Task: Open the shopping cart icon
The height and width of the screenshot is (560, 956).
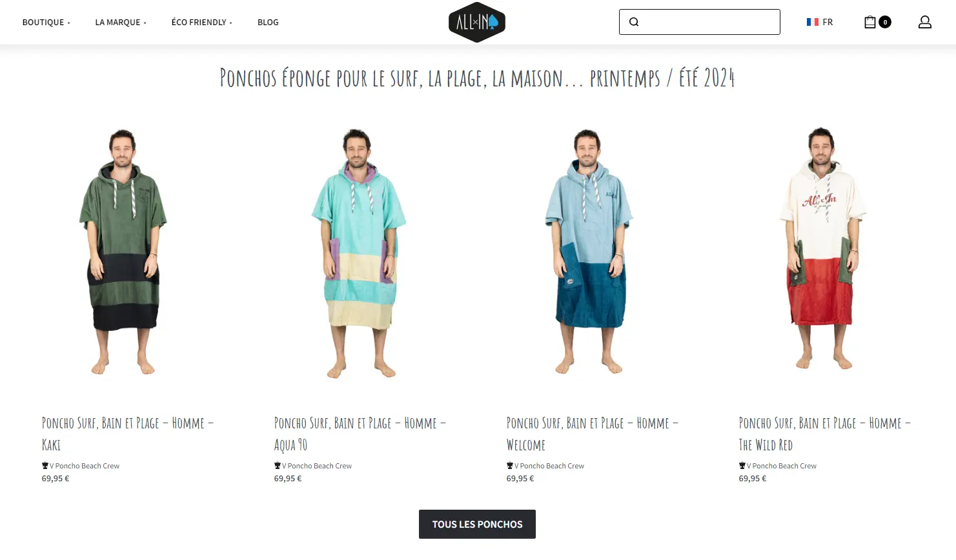Action: point(870,22)
